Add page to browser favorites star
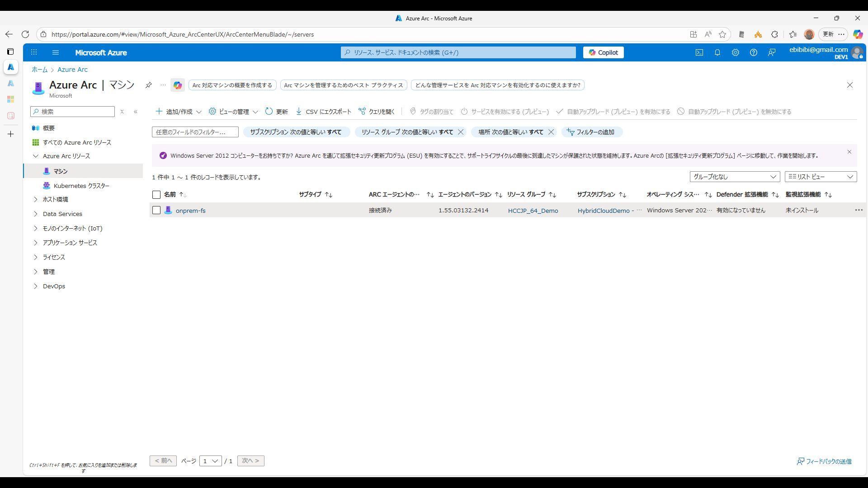 722,34
